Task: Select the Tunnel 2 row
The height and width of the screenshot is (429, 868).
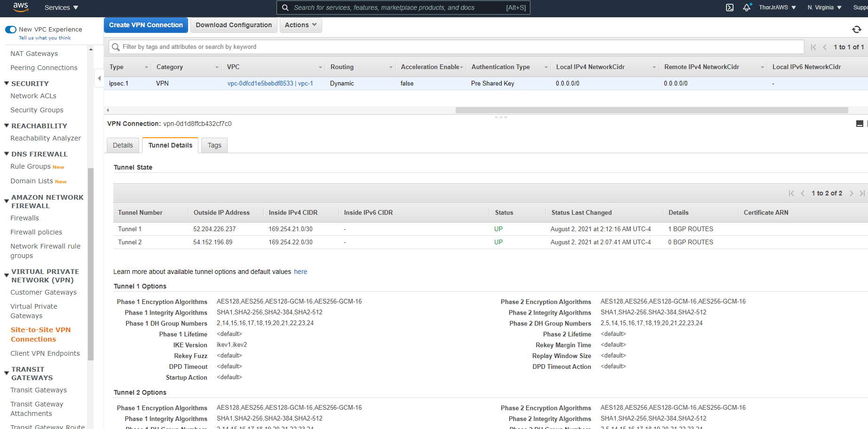Action: tap(490, 242)
